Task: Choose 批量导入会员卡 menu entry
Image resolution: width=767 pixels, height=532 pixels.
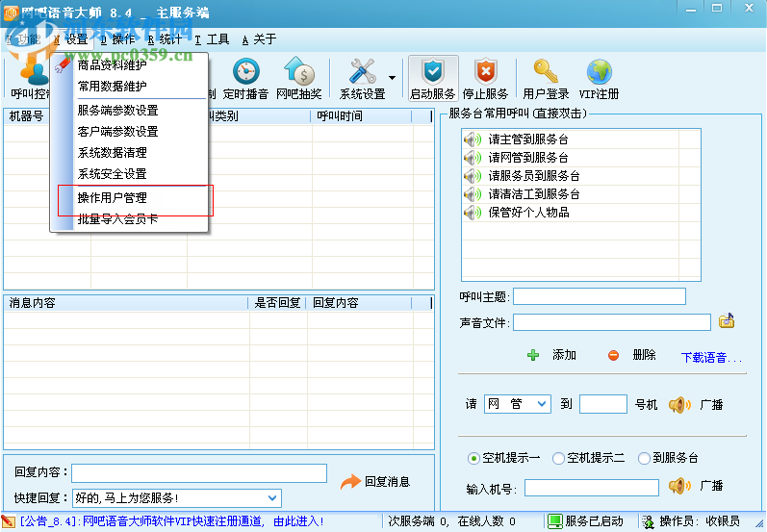Action: [129, 219]
